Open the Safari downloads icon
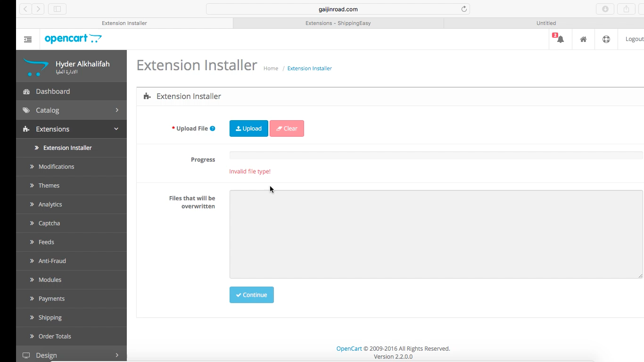The image size is (644, 362). click(605, 9)
